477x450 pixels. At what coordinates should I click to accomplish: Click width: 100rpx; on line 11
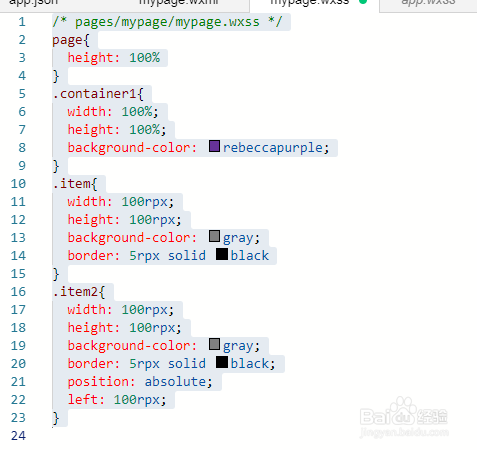[121, 202]
